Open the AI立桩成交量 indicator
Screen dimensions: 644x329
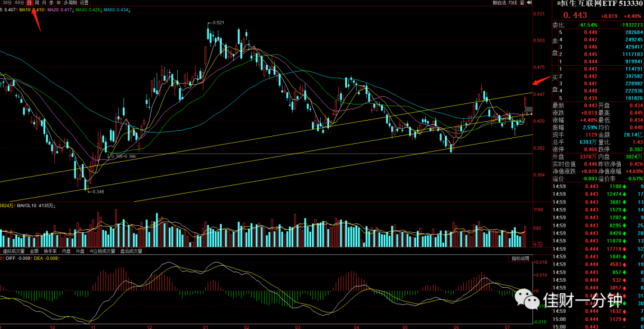click(103, 250)
